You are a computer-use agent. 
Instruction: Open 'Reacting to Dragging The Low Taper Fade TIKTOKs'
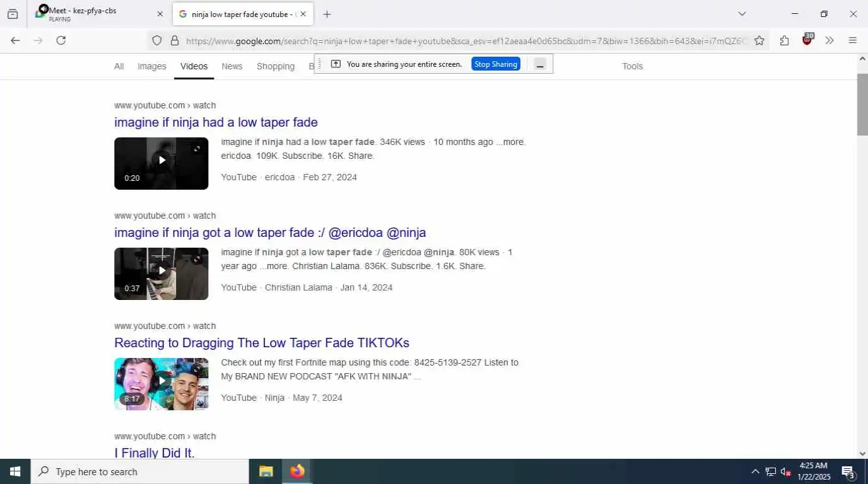click(262, 343)
